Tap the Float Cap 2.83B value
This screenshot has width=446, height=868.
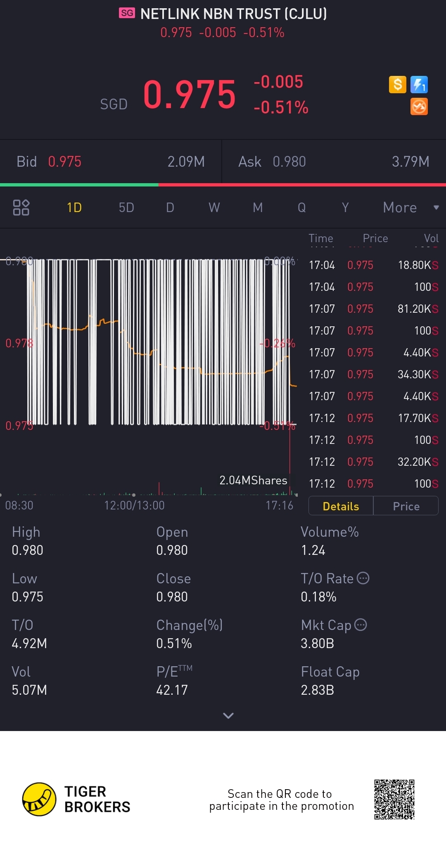pos(317,690)
